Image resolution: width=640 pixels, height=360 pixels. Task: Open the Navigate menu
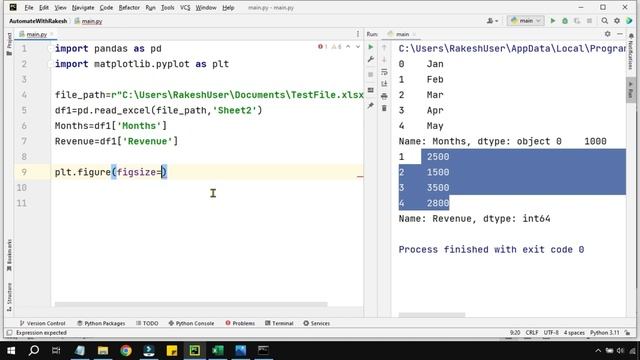[83, 7]
